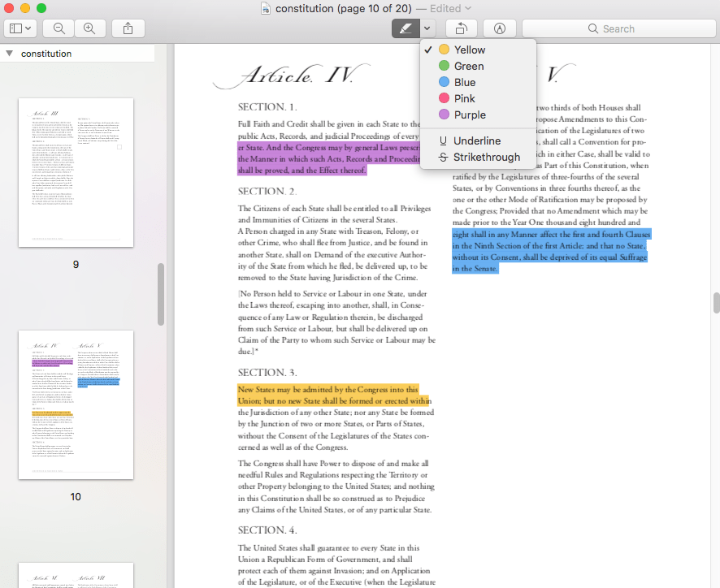Click the Share icon
Image resolution: width=720 pixels, height=588 pixels.
pos(127,28)
